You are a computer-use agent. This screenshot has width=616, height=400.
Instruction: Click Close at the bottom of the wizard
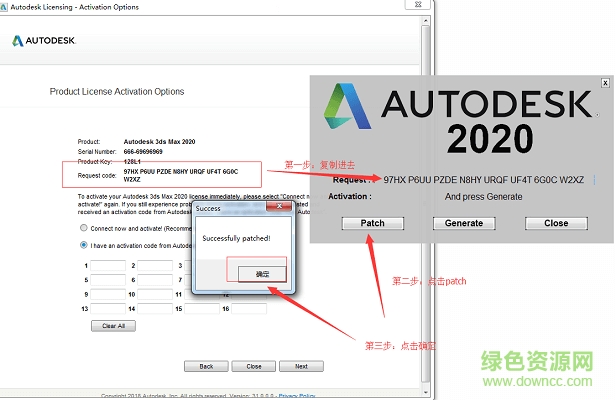pyautogui.click(x=254, y=366)
